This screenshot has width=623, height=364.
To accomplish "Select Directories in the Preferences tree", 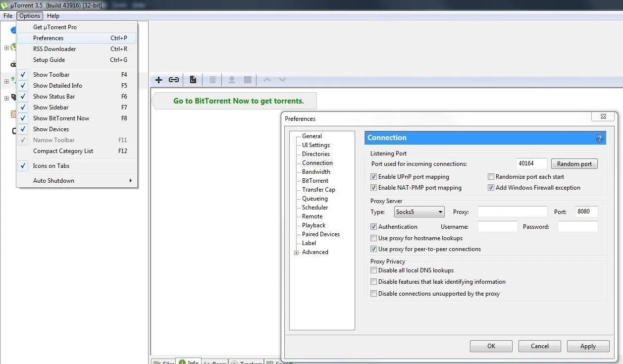I will [x=316, y=154].
